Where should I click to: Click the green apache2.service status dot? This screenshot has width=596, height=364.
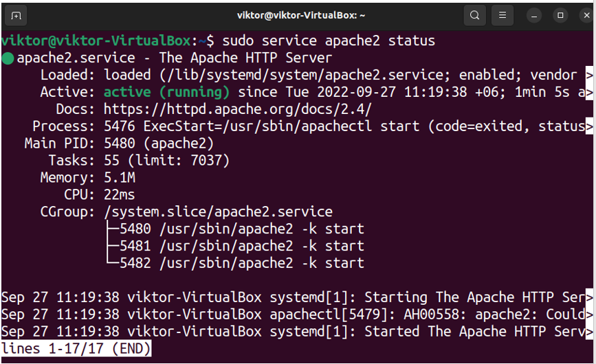click(x=8, y=58)
